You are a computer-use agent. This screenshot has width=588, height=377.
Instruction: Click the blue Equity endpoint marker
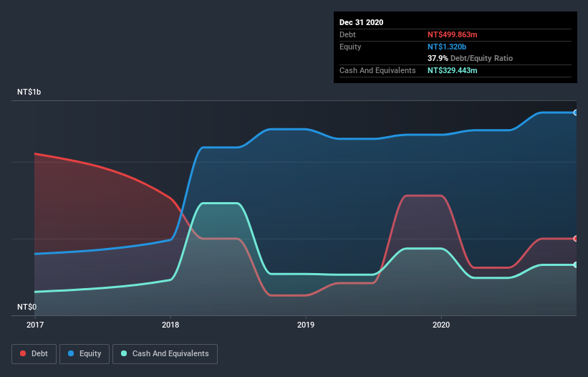[576, 113]
